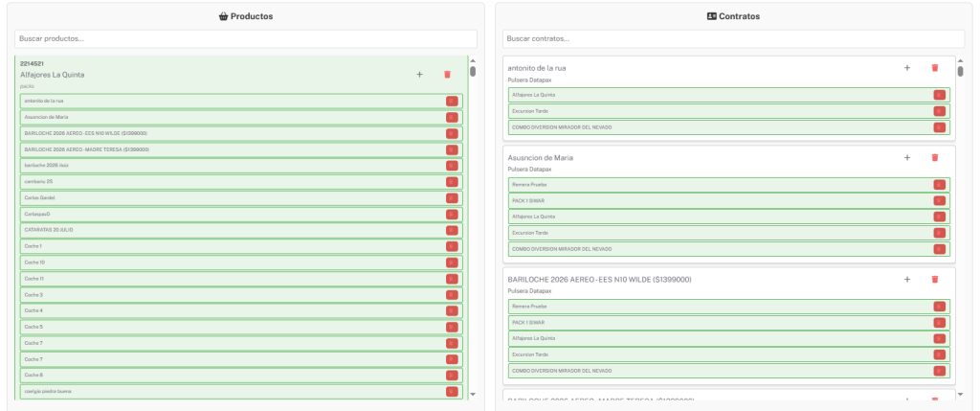The height and width of the screenshot is (411, 980).
Task: Remove PACK 1 SIWAR from Asuncion de Maria
Action: coord(939,201)
